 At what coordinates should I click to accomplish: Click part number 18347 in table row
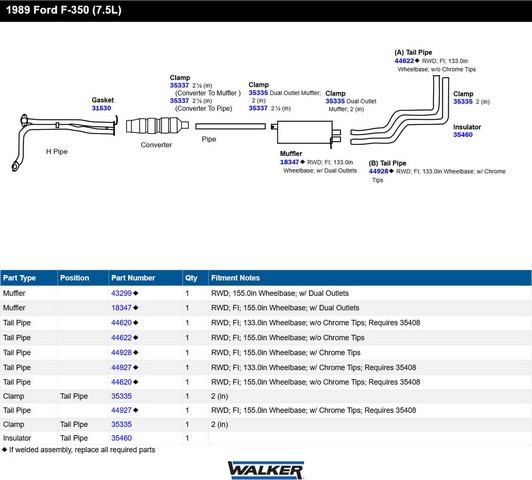pyautogui.click(x=121, y=308)
